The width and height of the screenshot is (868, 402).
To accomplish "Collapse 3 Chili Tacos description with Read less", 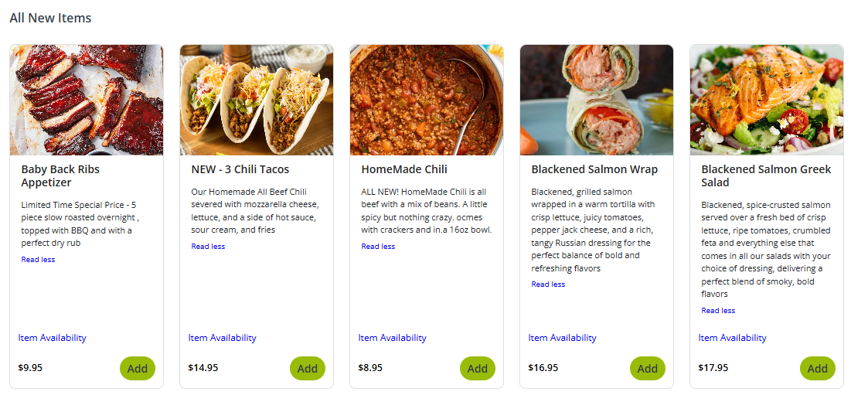I will click(x=208, y=247).
